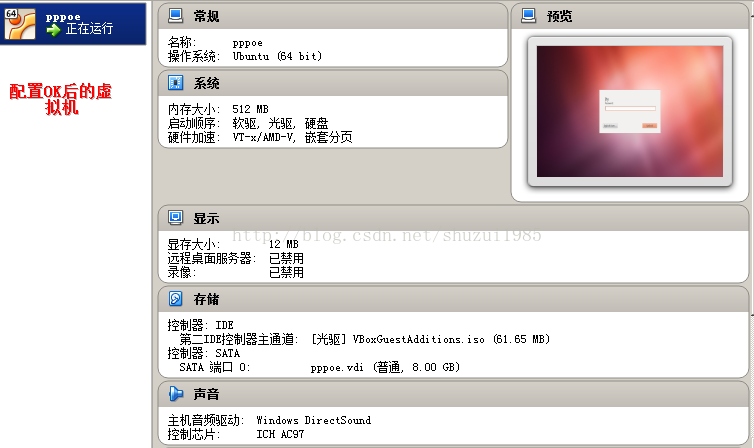Click the boot order 软驱, 光驱, 硬盘
This screenshot has height=448, width=754.
click(280, 124)
